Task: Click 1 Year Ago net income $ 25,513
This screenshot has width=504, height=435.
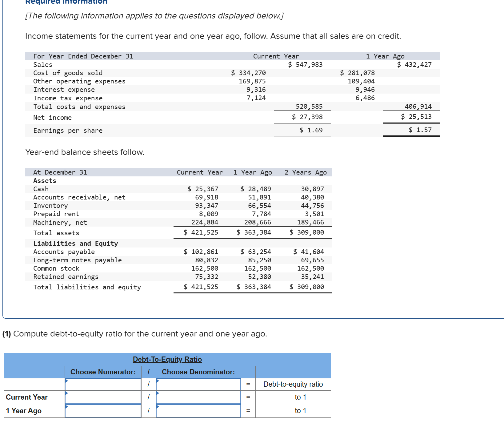Action: [x=416, y=117]
